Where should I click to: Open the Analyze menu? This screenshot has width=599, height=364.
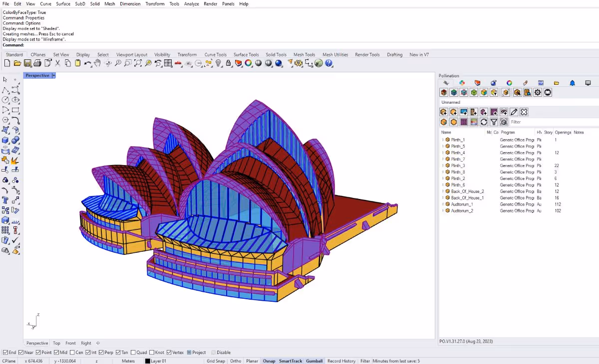coord(191,4)
